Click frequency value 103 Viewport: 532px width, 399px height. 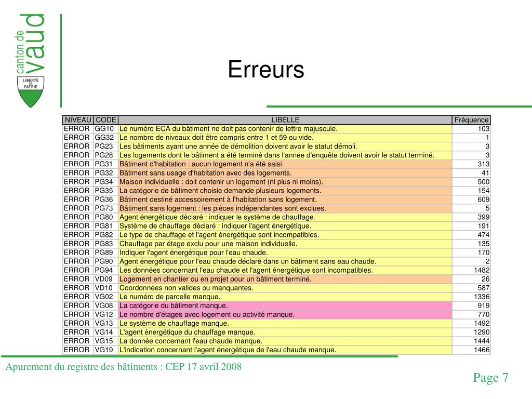point(484,129)
